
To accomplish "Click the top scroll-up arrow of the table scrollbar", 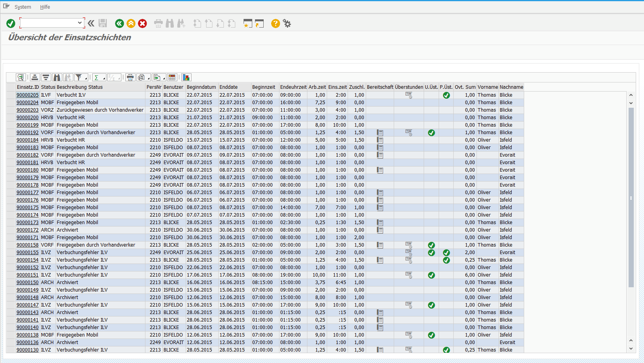I will [x=631, y=95].
